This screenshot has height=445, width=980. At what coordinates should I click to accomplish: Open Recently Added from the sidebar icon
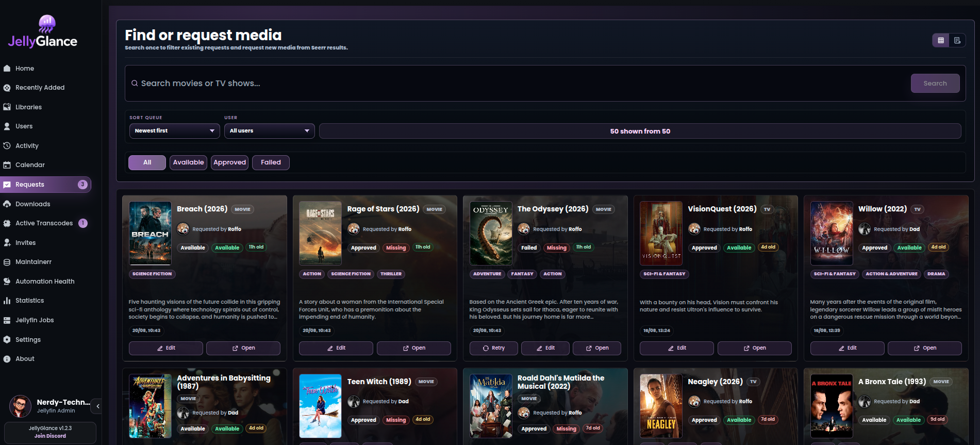[7, 88]
